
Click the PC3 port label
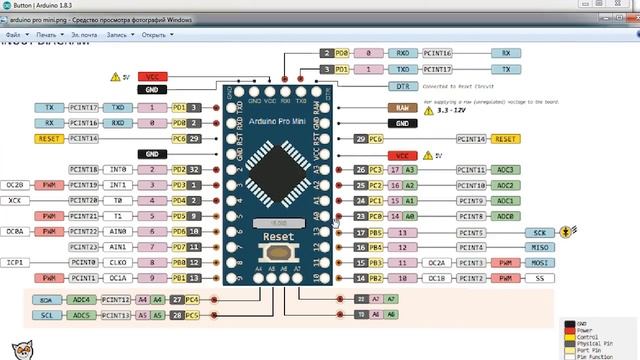click(376, 170)
